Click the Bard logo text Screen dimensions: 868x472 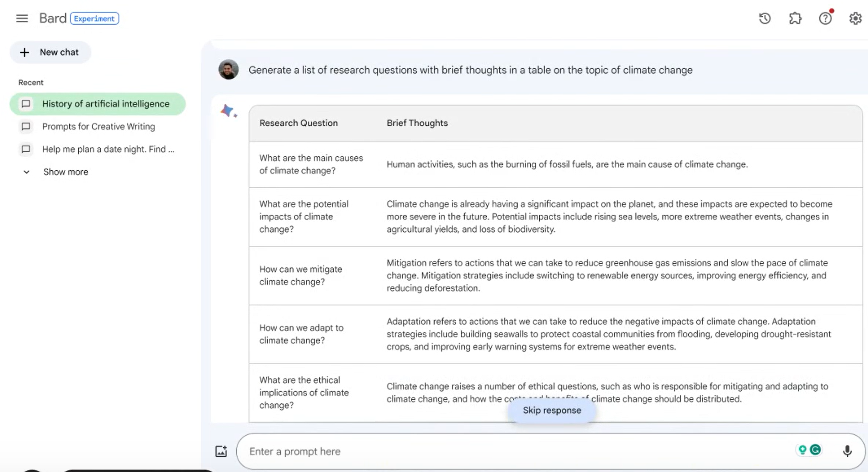click(53, 18)
